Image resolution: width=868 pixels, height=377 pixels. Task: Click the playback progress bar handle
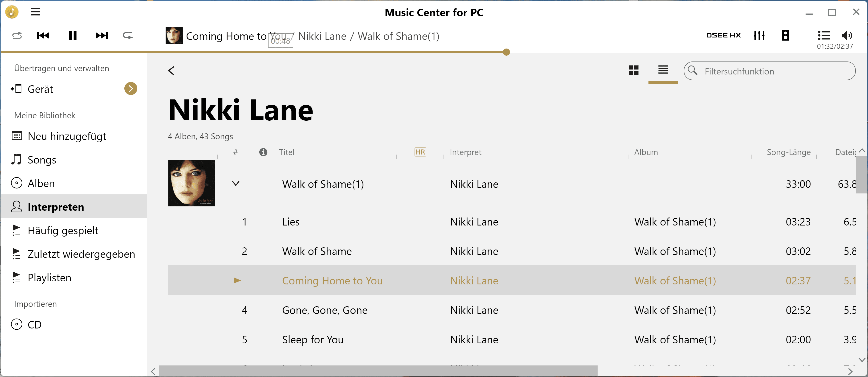tap(506, 52)
